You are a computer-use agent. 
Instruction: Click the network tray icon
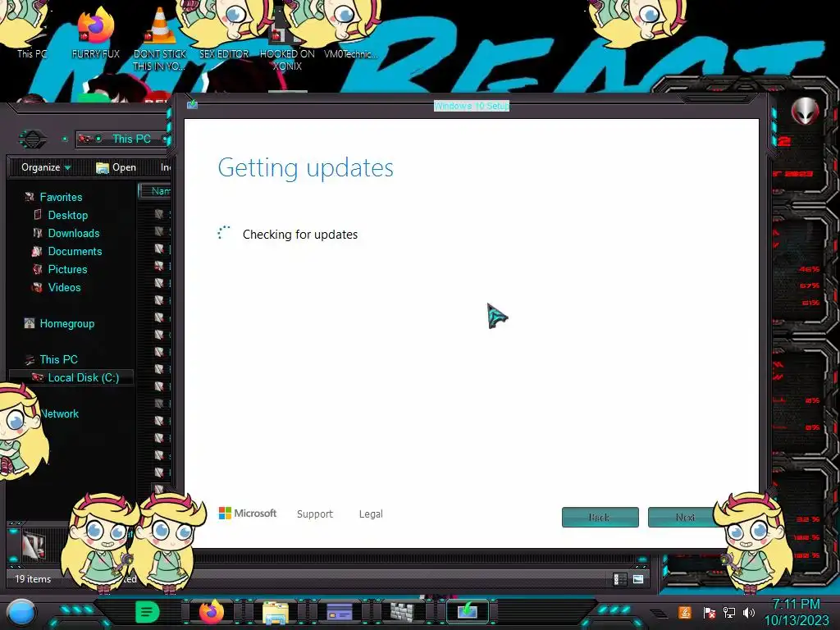pyautogui.click(x=729, y=612)
